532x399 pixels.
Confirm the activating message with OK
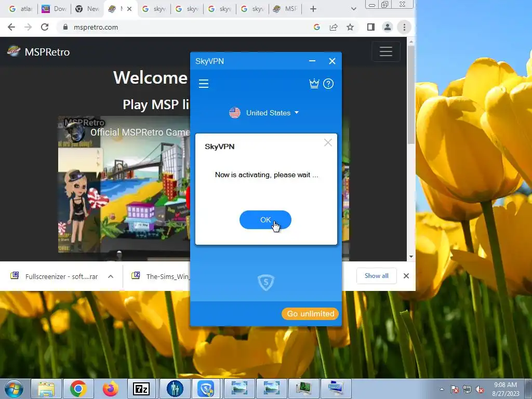coord(265,220)
